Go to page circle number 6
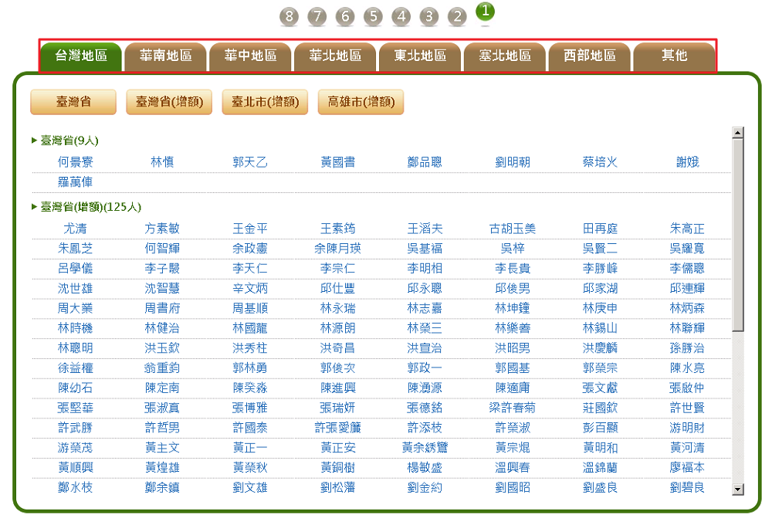The height and width of the screenshot is (532, 772). 345,16
